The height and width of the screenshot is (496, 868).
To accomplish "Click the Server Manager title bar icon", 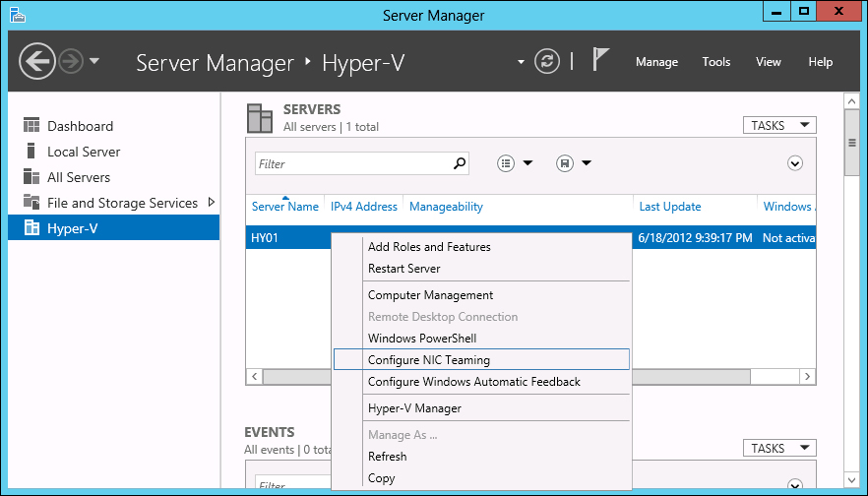I will [18, 15].
